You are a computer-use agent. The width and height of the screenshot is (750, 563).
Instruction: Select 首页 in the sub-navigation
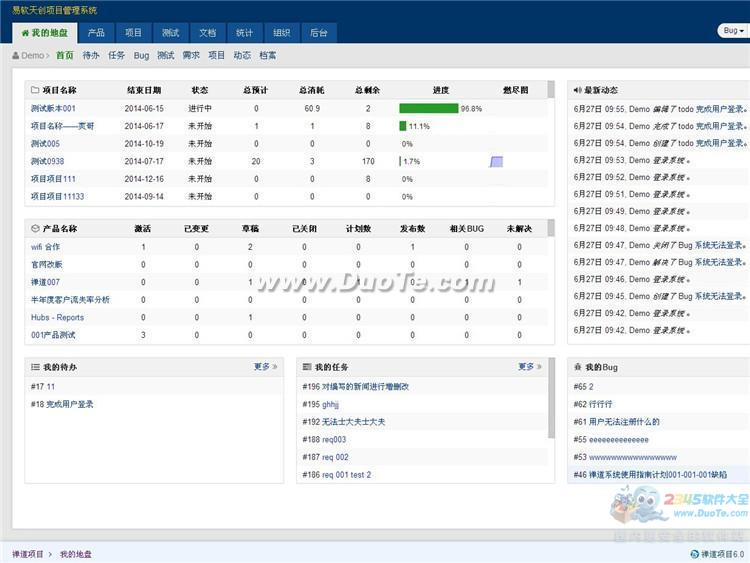pos(65,55)
